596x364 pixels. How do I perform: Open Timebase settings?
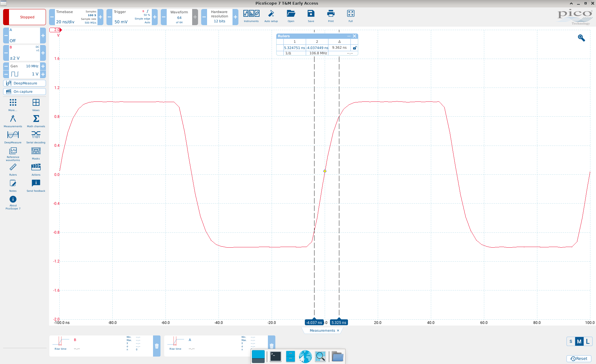(76, 17)
